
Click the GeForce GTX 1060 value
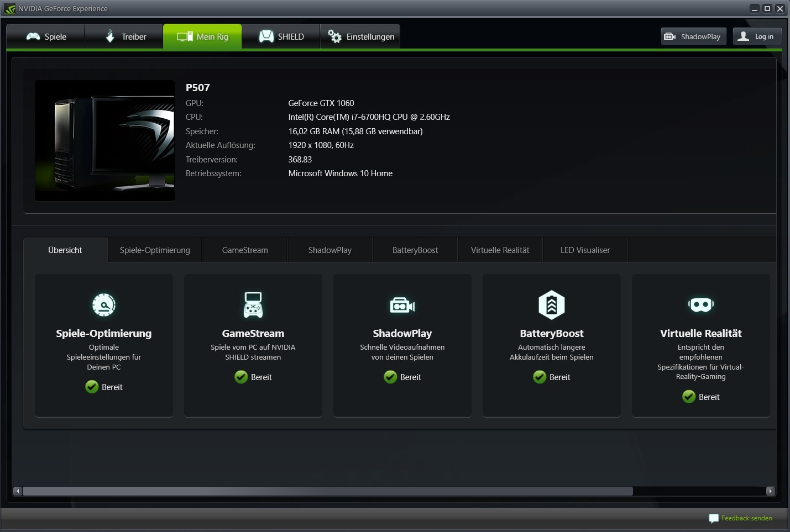point(321,103)
